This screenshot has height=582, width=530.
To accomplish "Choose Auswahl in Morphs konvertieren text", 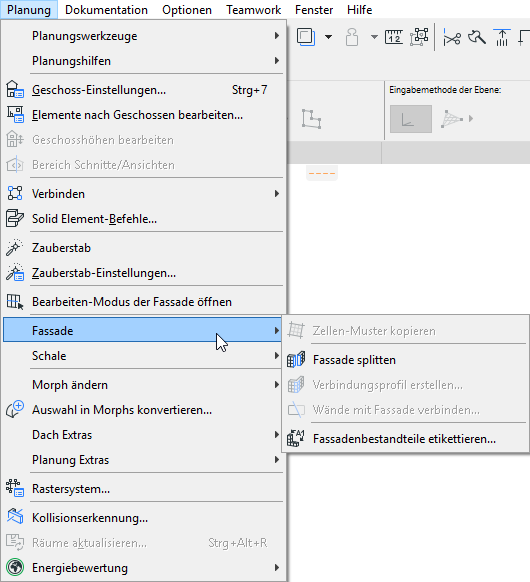I will 122,410.
